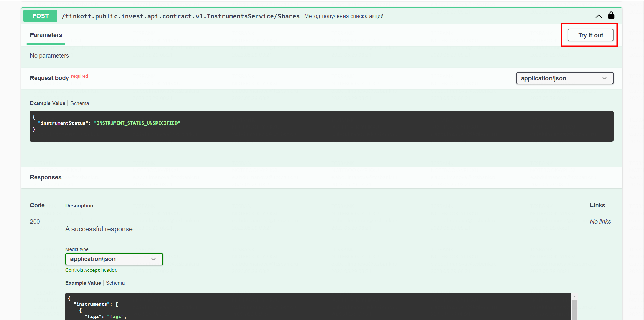644x320 pixels.
Task: Open the Request body content type dropdown
Action: click(x=564, y=78)
